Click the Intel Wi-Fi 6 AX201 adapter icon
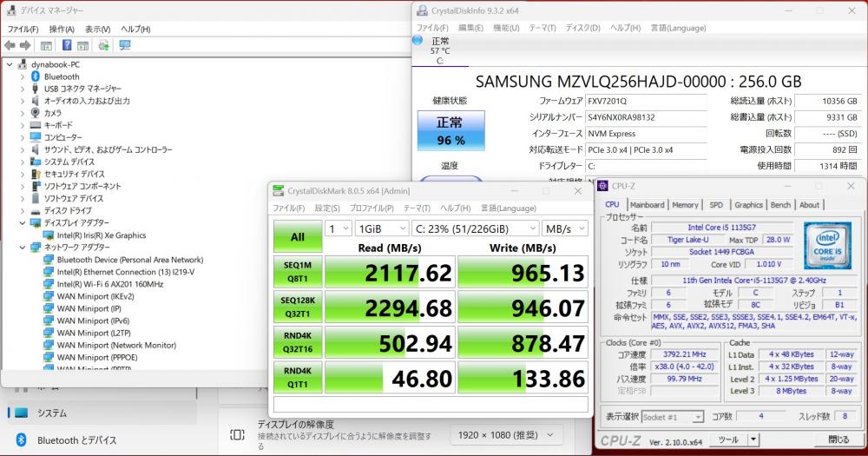Viewport: 868px width, 456px height. point(49,284)
